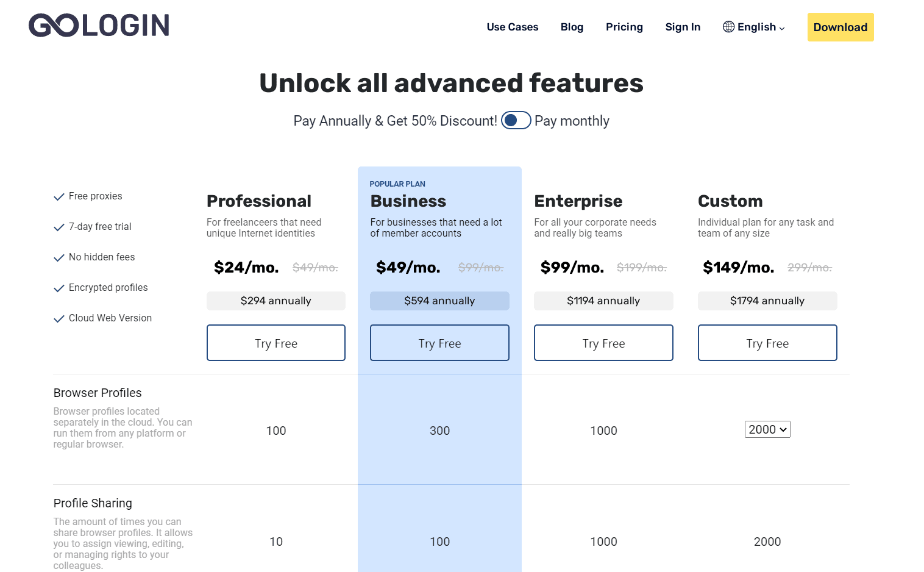Click the $99/mo. Enterprise price

coord(572,267)
